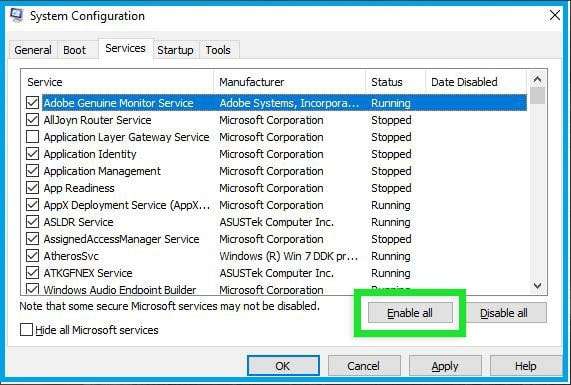Click the scroll up arrow in services list
This screenshot has width=571, height=385.
537,79
